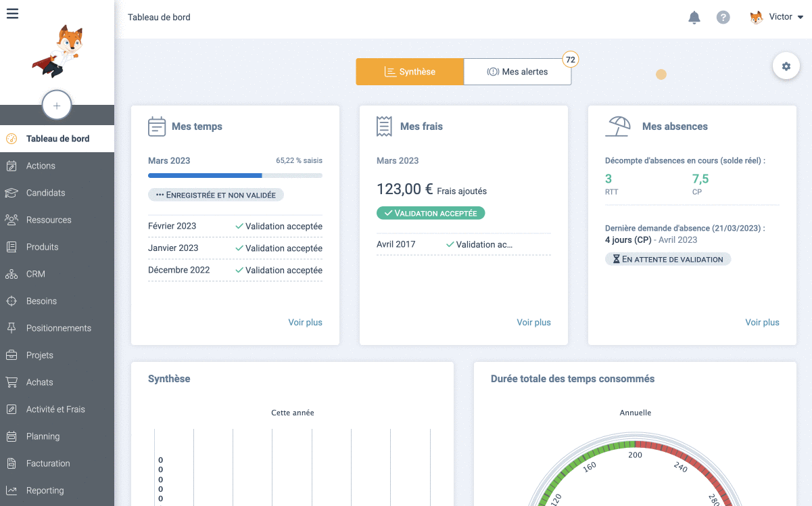
Task: Switch to the Mes alertes tab
Action: coord(517,72)
